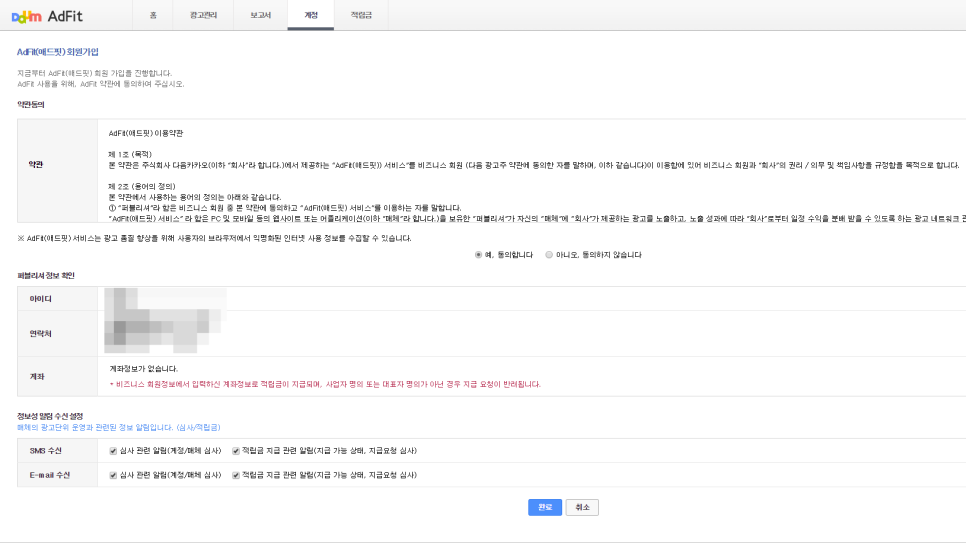
Task: Click the 'AdFit(애드핏) 회원가입' heading
Action: [x=58, y=52]
